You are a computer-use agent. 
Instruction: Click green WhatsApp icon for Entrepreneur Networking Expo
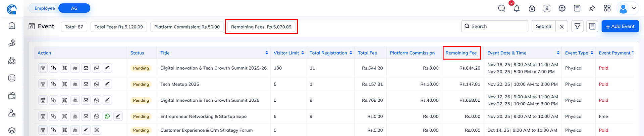coord(107,116)
